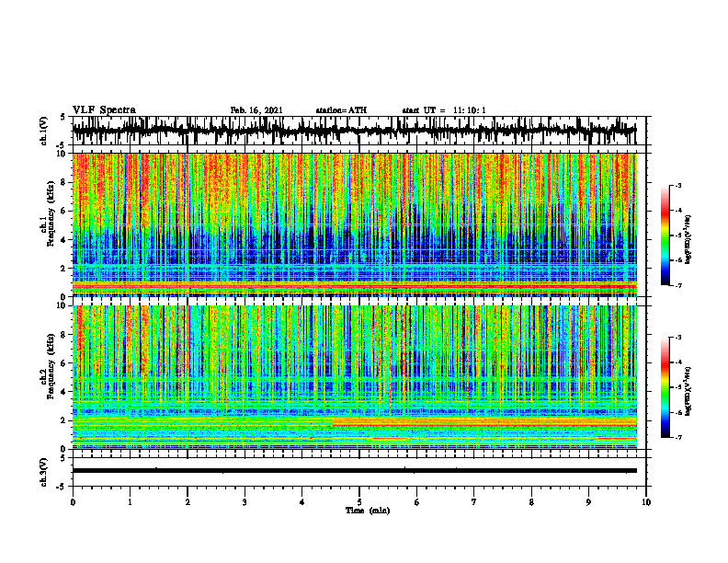Click the log(PSD) label beside ch.2 color bar
728x563 pixels.
(x=688, y=391)
